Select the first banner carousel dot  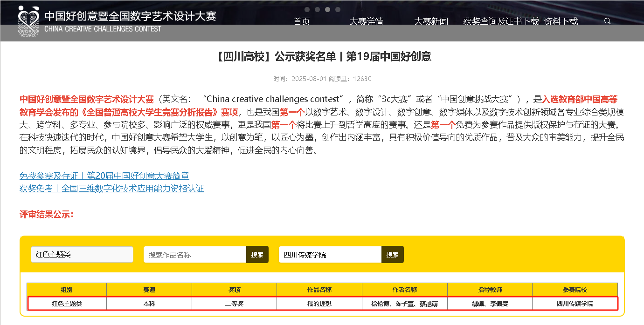(307, 9)
